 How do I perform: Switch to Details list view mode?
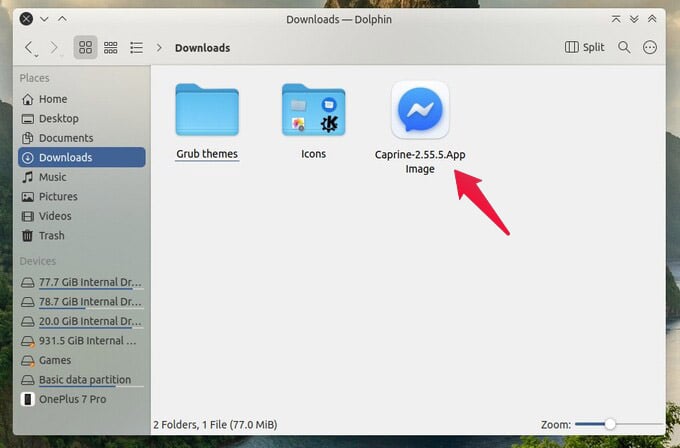136,47
